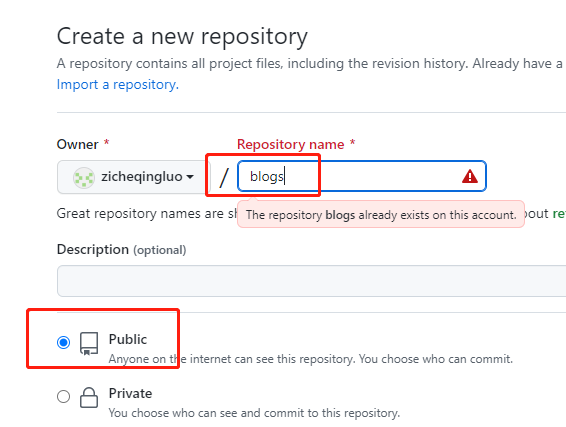566x427 pixels.
Task: Click the red warning triangle icon
Action: pos(470,177)
